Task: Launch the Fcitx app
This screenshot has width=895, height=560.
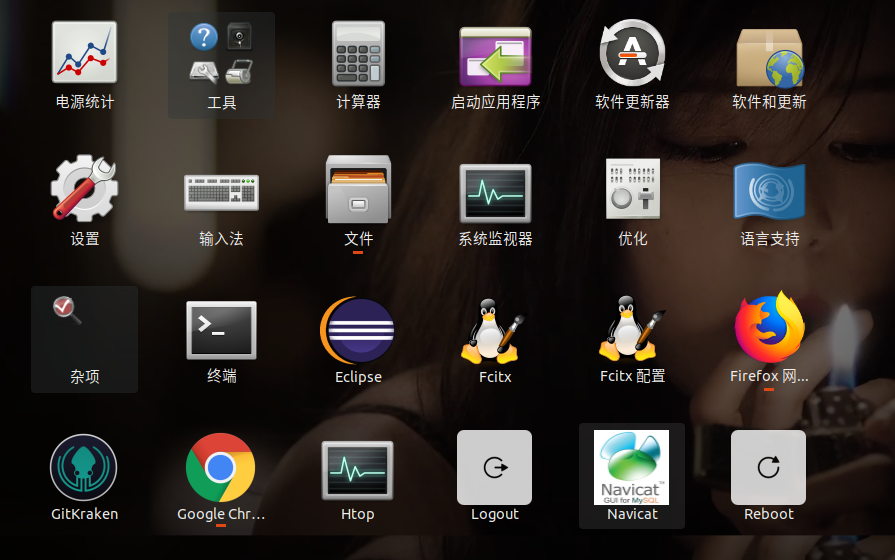Action: point(493,331)
